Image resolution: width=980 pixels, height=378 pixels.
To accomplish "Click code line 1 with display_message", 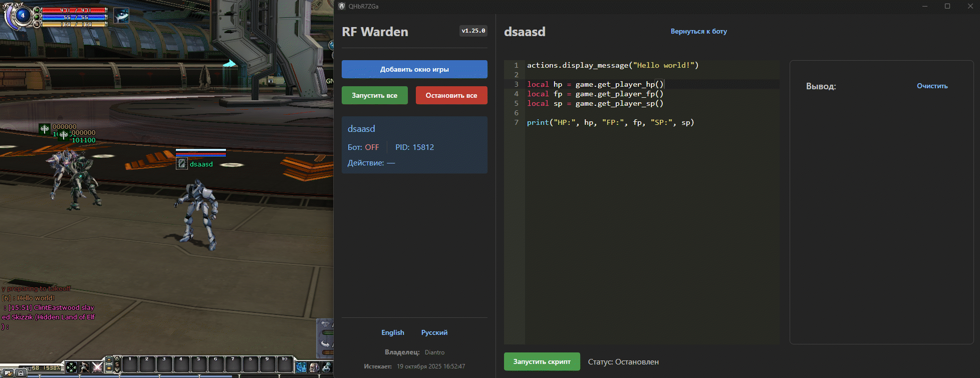I will pyautogui.click(x=612, y=65).
